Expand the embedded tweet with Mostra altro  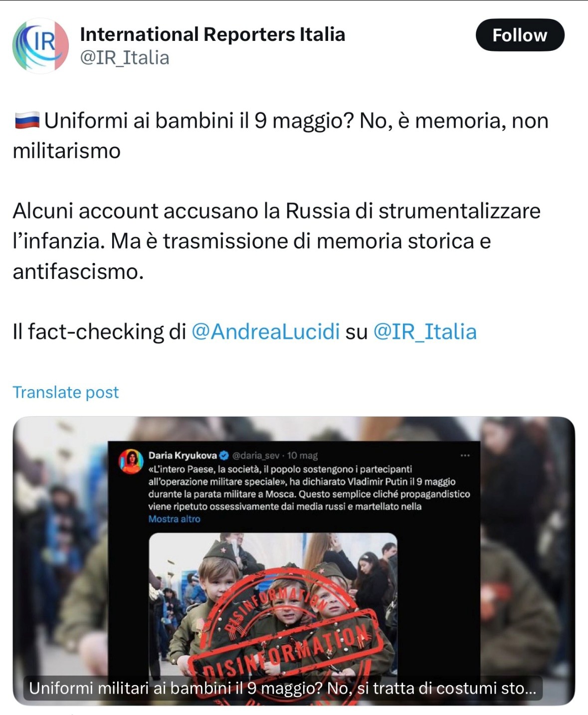point(174,519)
